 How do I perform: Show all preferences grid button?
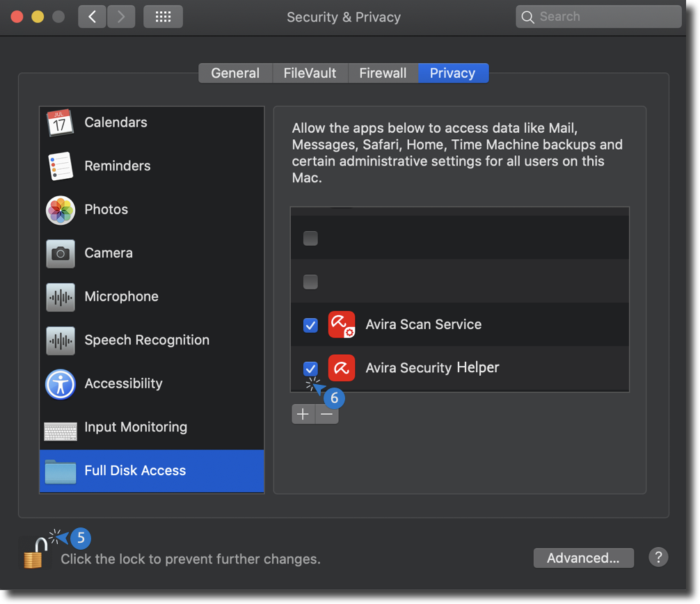pyautogui.click(x=163, y=17)
